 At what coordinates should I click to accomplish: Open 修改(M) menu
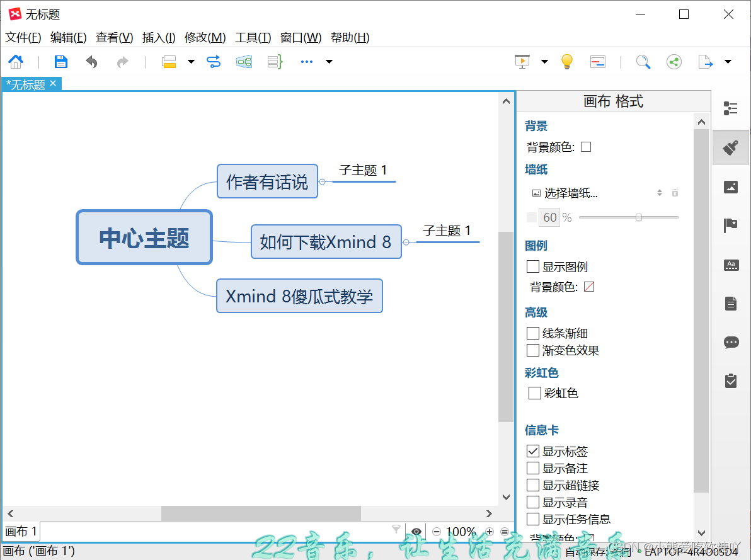point(205,37)
